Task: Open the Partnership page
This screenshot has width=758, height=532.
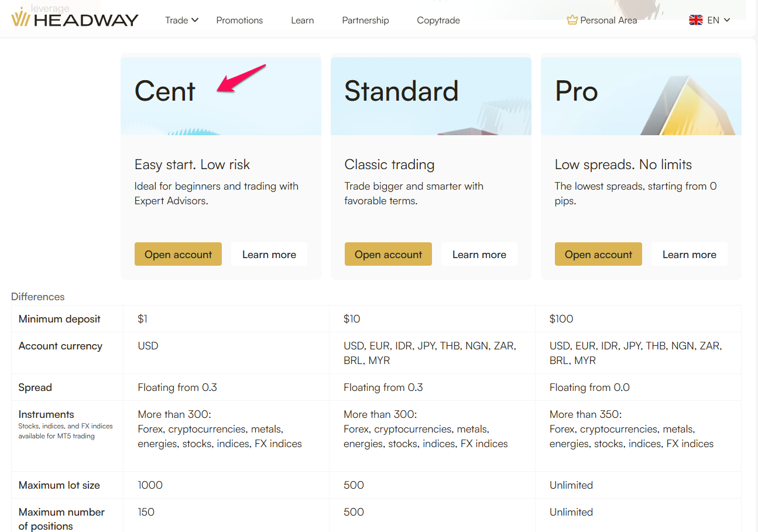Action: (365, 20)
